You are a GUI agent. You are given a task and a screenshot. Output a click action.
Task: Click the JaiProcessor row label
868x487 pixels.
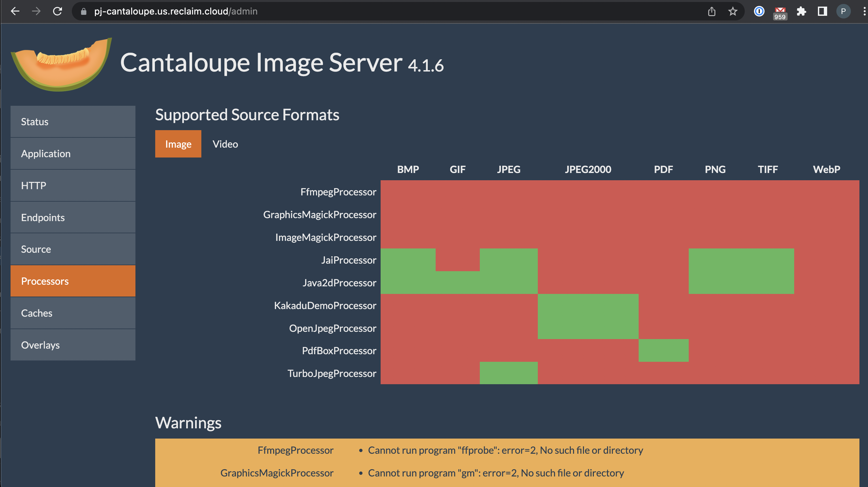coord(348,260)
